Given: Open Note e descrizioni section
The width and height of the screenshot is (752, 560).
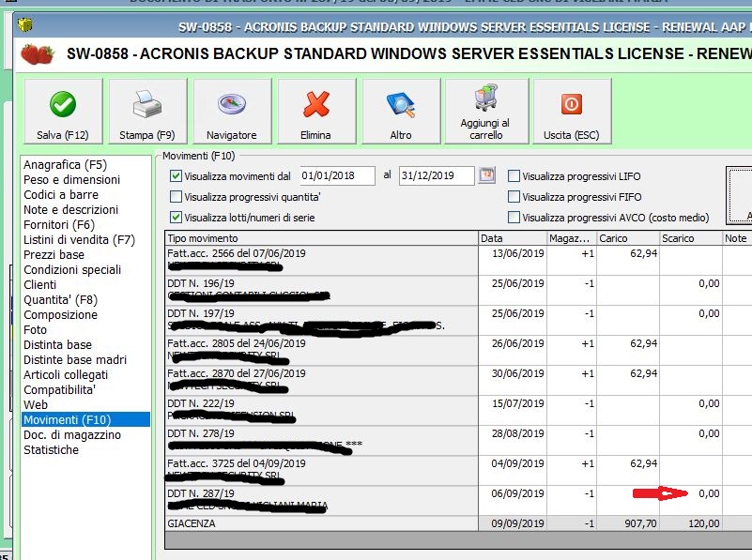Looking at the screenshot, I should 71,209.
